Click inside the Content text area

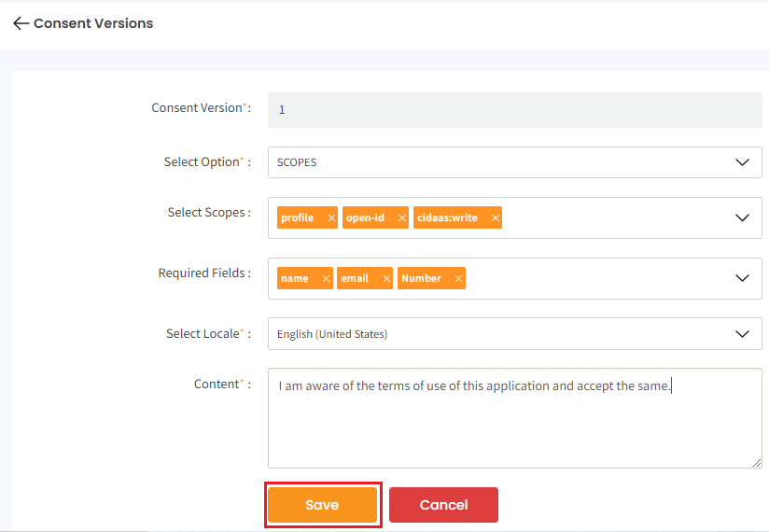(x=513, y=429)
